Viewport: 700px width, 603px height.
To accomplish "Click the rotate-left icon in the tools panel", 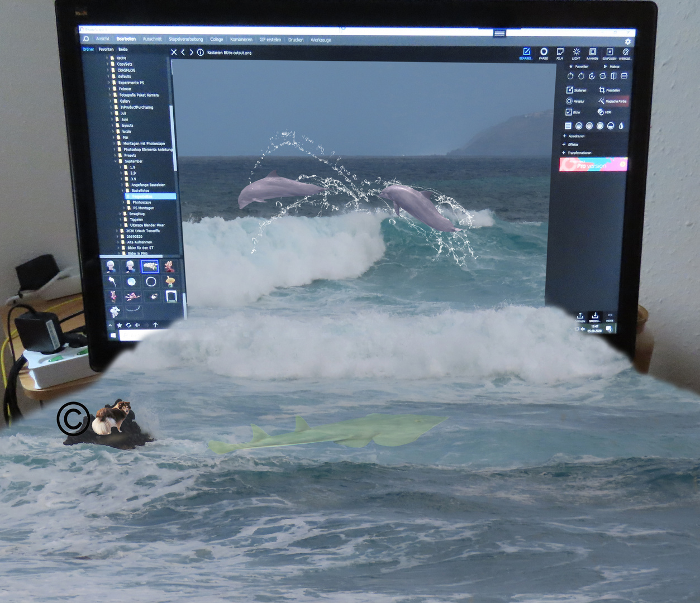I will point(570,76).
